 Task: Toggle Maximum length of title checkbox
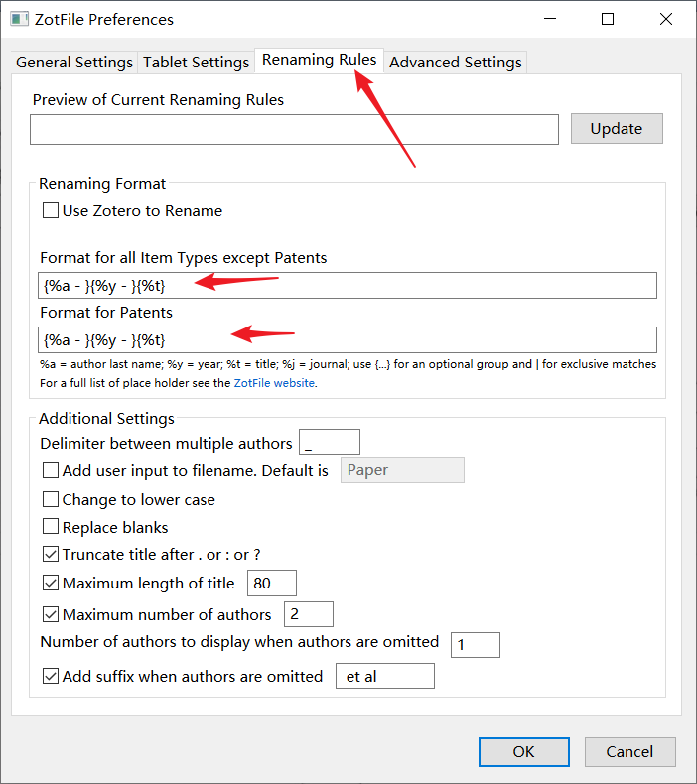pyautogui.click(x=51, y=583)
